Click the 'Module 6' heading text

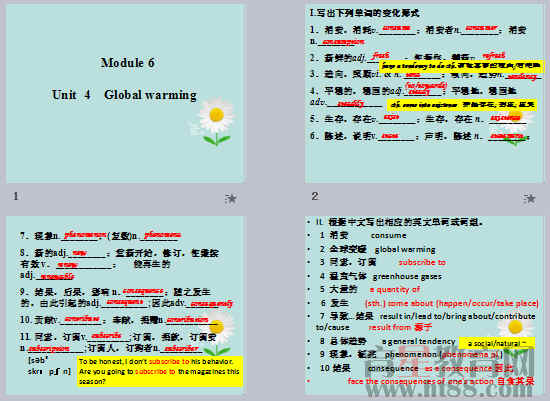pos(128,63)
